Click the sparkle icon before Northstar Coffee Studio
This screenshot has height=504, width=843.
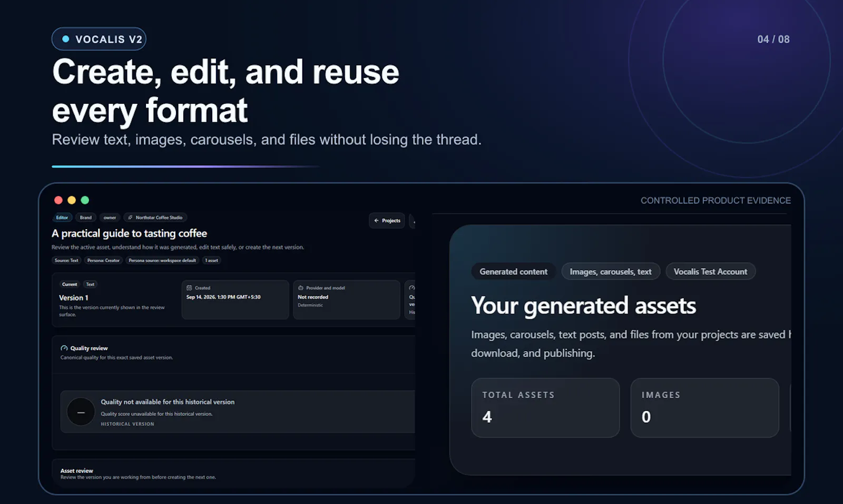tap(130, 218)
